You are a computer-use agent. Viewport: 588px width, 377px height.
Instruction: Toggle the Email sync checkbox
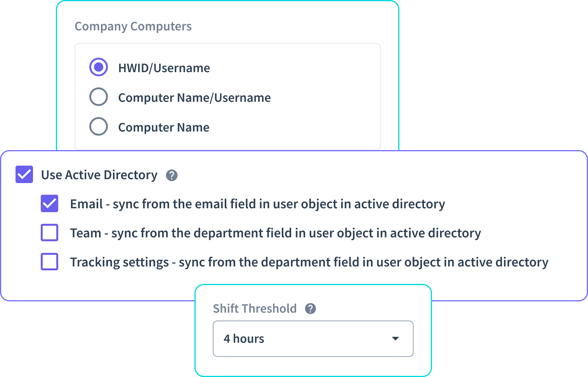[49, 204]
